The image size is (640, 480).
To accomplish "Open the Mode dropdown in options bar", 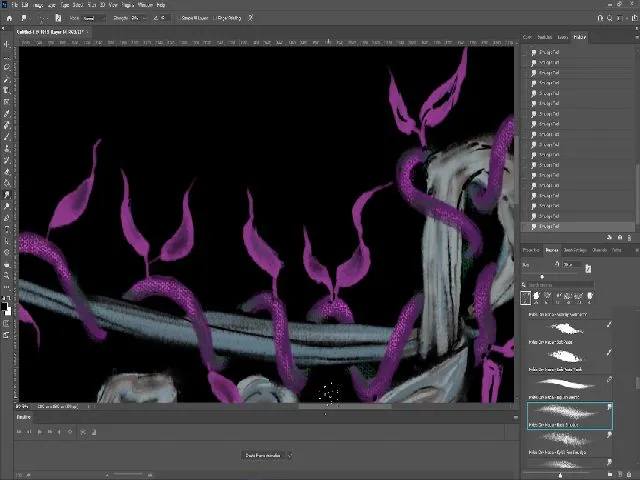I will tap(94, 18).
